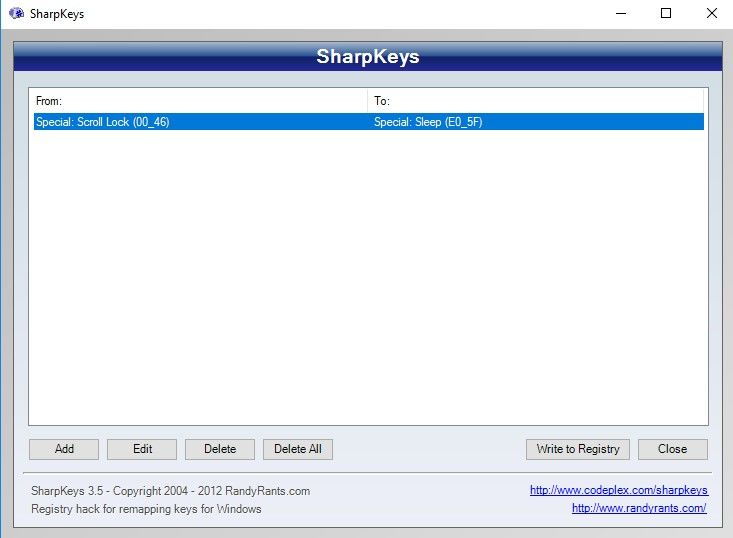
Task: Click the Delete button
Action: [220, 449]
